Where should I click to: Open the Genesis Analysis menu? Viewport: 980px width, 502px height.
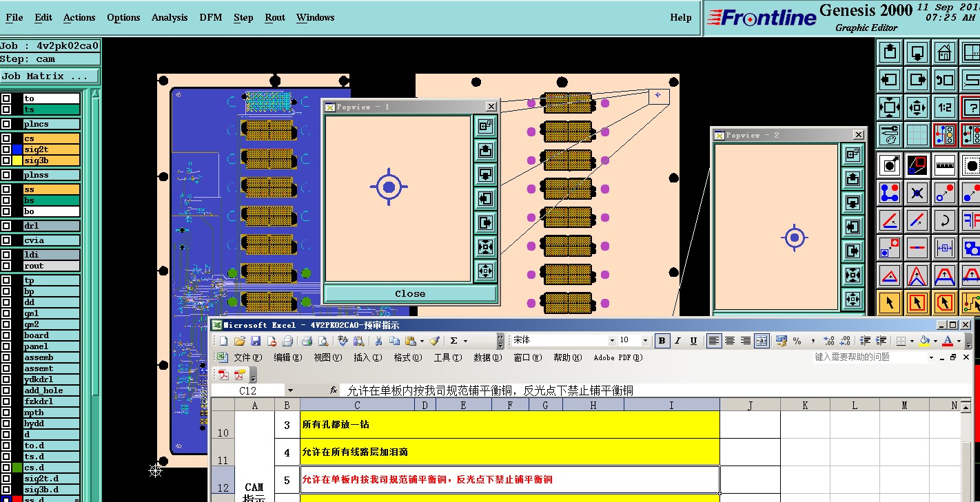(170, 17)
